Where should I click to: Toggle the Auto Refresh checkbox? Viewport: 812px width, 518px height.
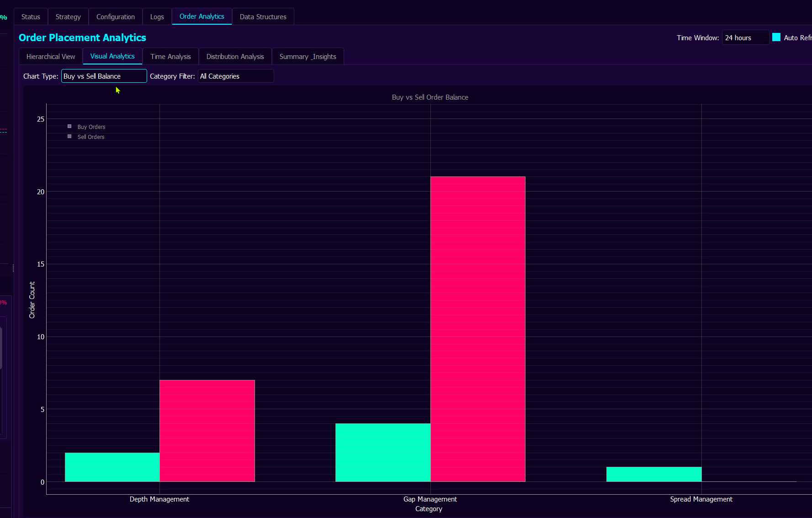point(776,37)
